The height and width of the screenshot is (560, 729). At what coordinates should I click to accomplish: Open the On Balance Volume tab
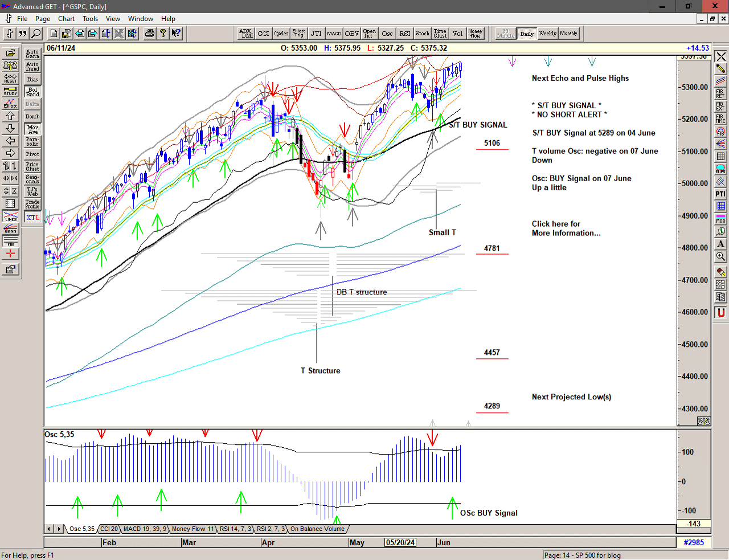[x=317, y=529]
